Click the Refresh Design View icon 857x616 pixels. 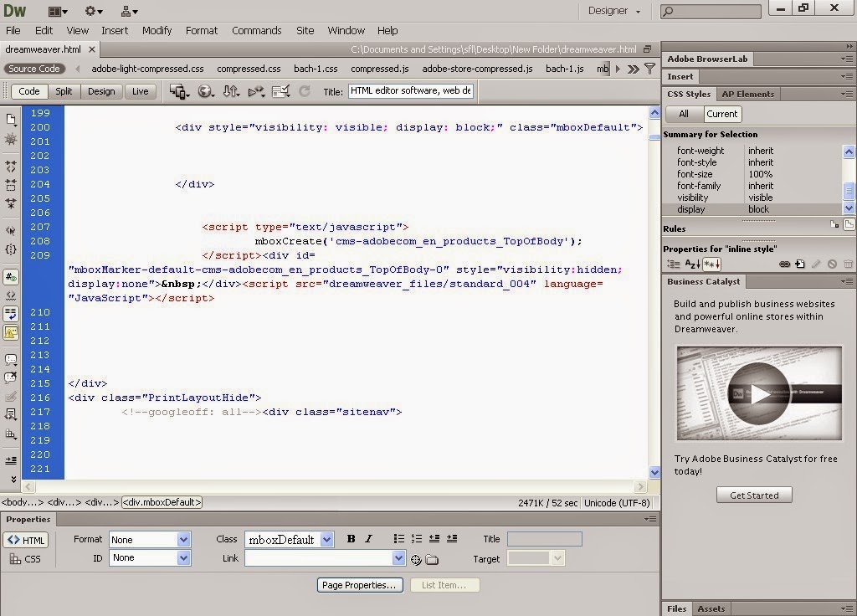(305, 91)
